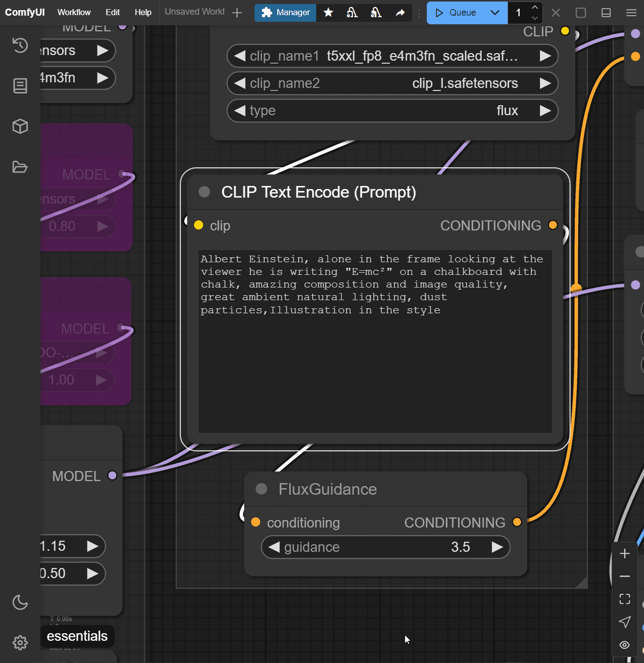
Task: Open the workflows folder sidebar icon
Action: (20, 167)
